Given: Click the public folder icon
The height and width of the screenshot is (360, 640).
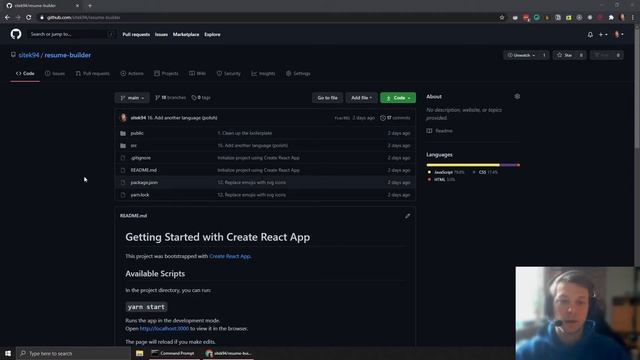Looking at the screenshot, I should [123, 133].
